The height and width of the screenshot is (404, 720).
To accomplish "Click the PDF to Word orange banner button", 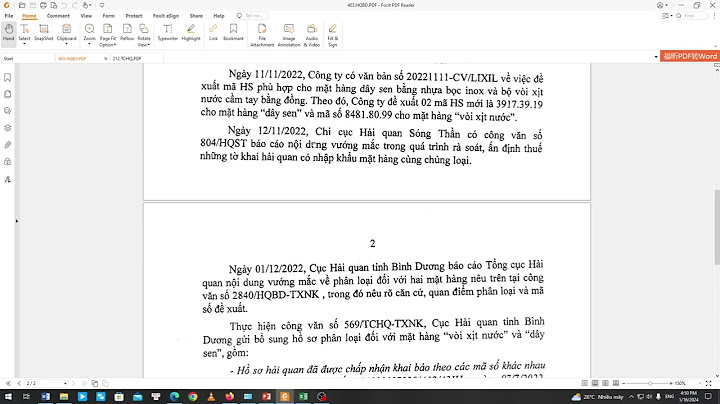I will point(690,56).
